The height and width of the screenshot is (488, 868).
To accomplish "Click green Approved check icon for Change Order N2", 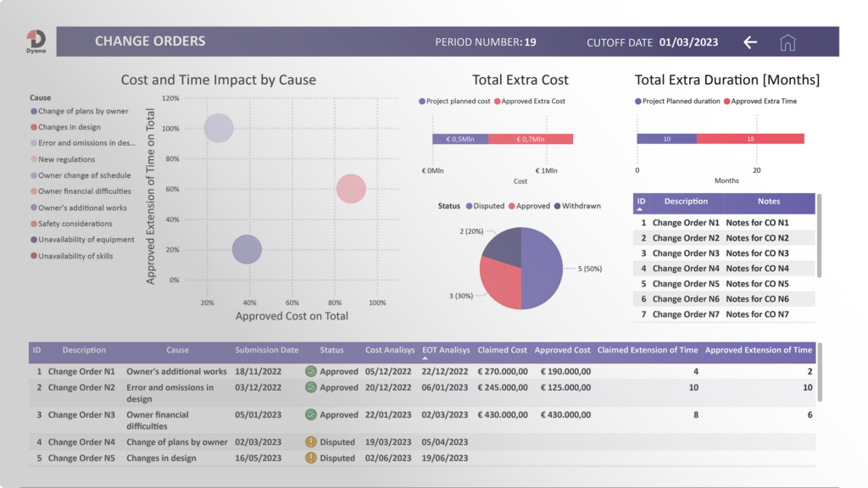I will pyautogui.click(x=311, y=387).
